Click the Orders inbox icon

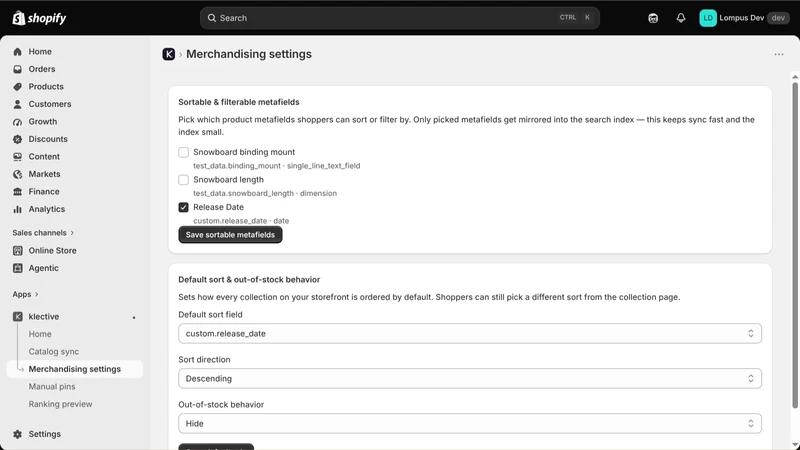tap(17, 69)
